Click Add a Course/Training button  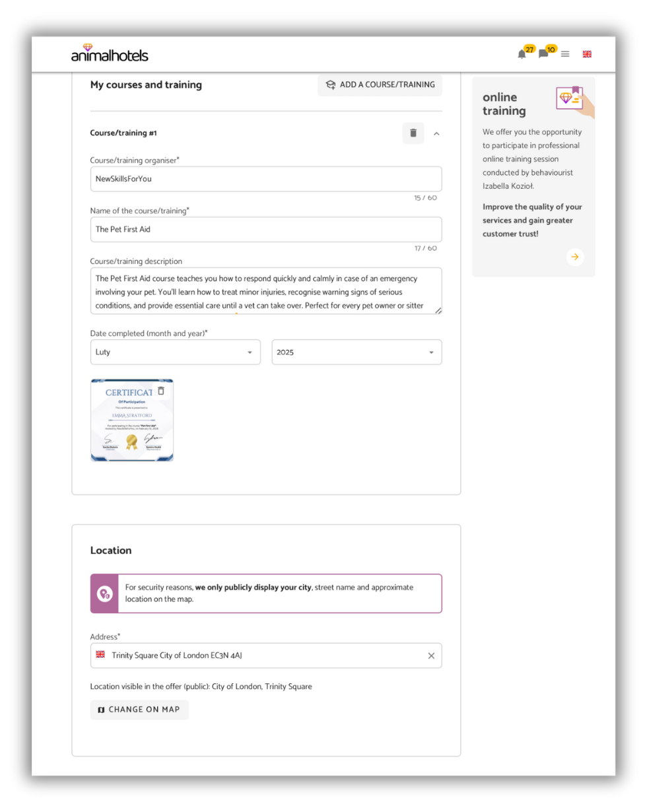[380, 85]
